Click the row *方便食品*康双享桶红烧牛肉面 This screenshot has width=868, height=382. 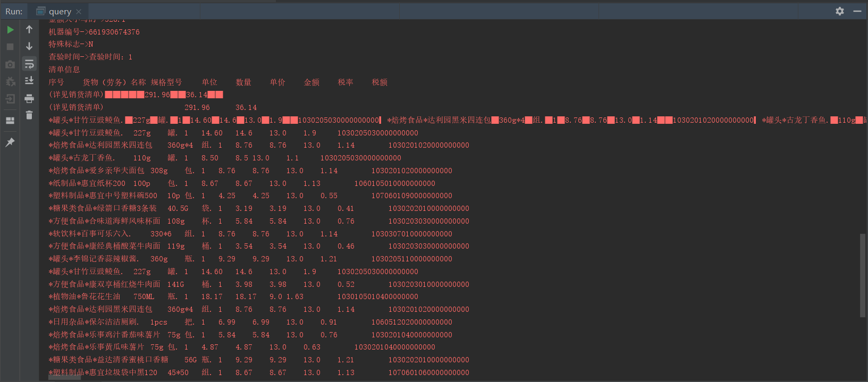[x=259, y=284]
